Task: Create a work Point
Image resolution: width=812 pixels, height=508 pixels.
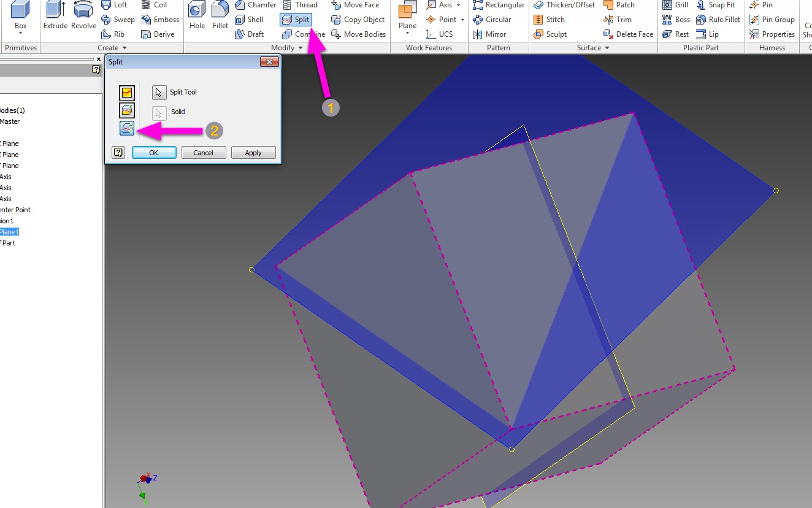Action: [441, 20]
